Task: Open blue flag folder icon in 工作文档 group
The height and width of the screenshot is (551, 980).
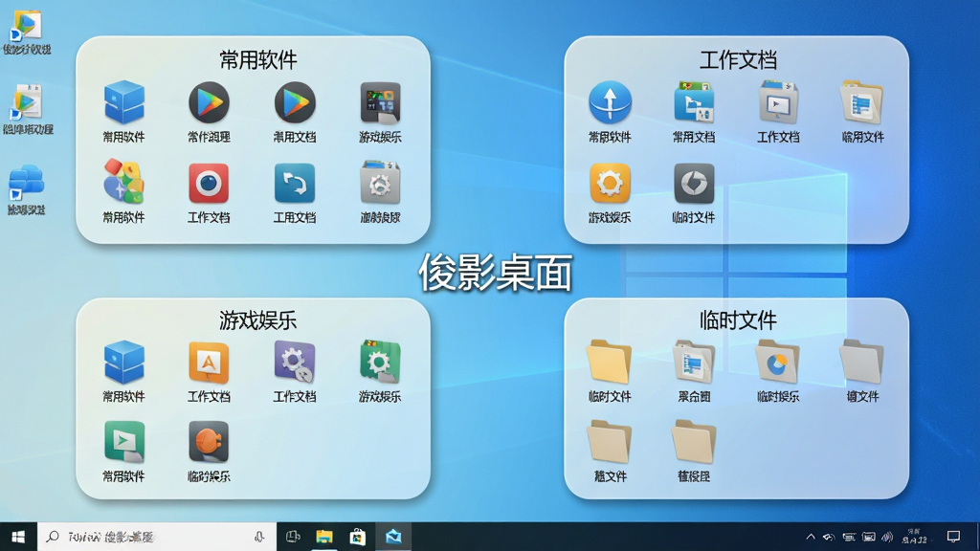Action: click(x=694, y=101)
